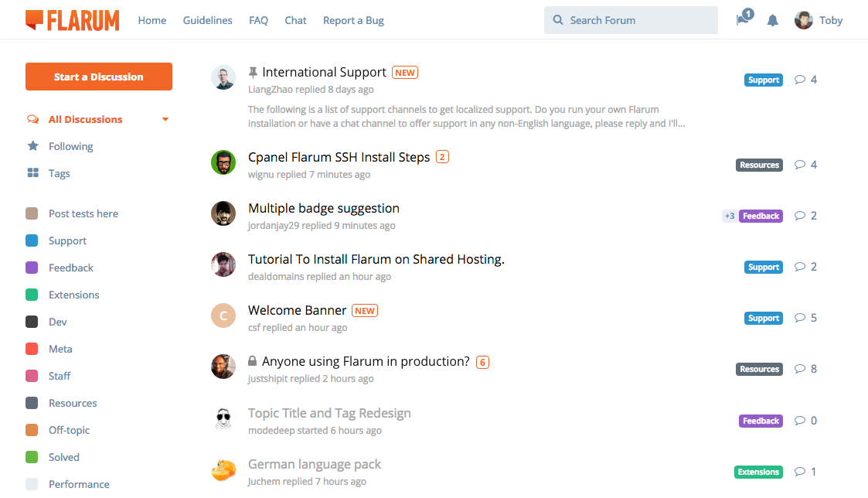Viewport: 868px width, 498px height.
Task: Click the Support tag on International Support
Action: coord(764,80)
